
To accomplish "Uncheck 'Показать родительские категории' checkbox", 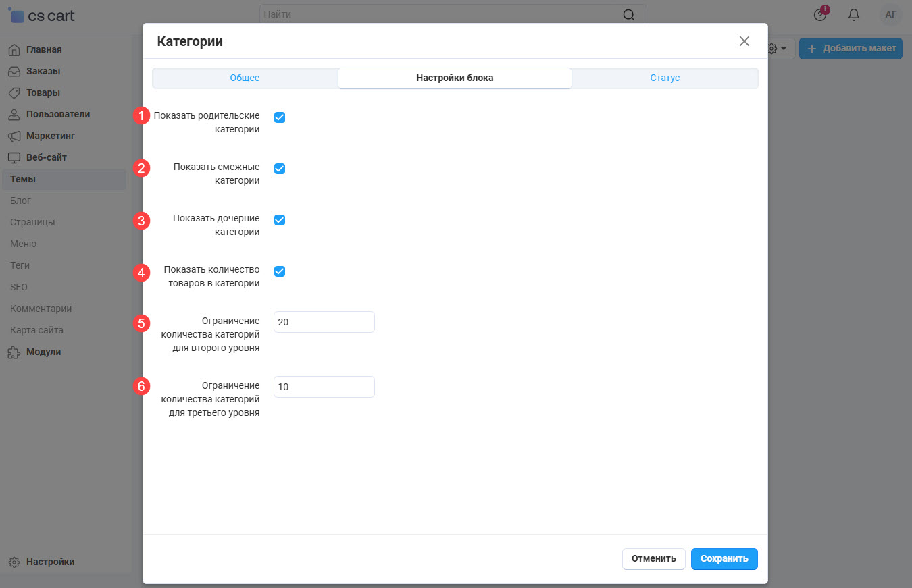I will coord(280,117).
